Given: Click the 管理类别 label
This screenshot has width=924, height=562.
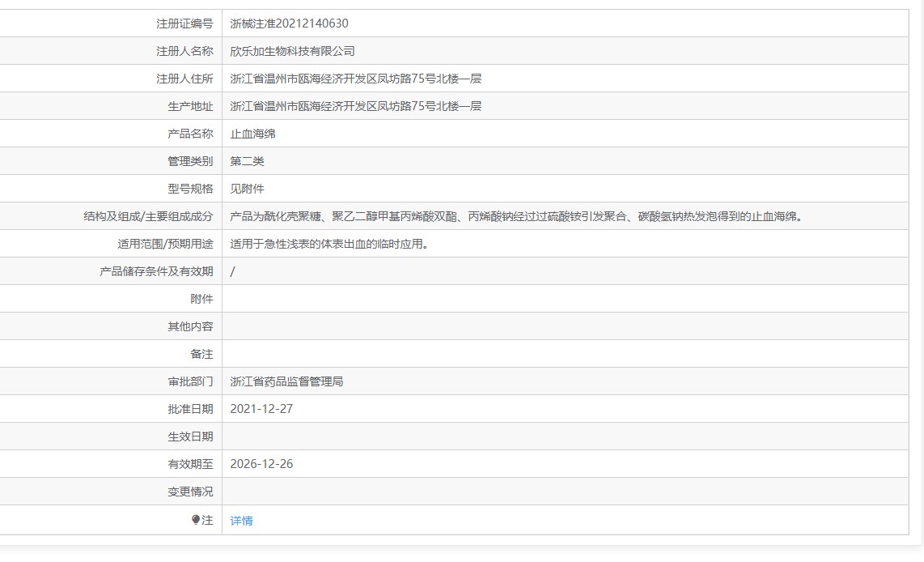Looking at the screenshot, I should click(190, 161).
